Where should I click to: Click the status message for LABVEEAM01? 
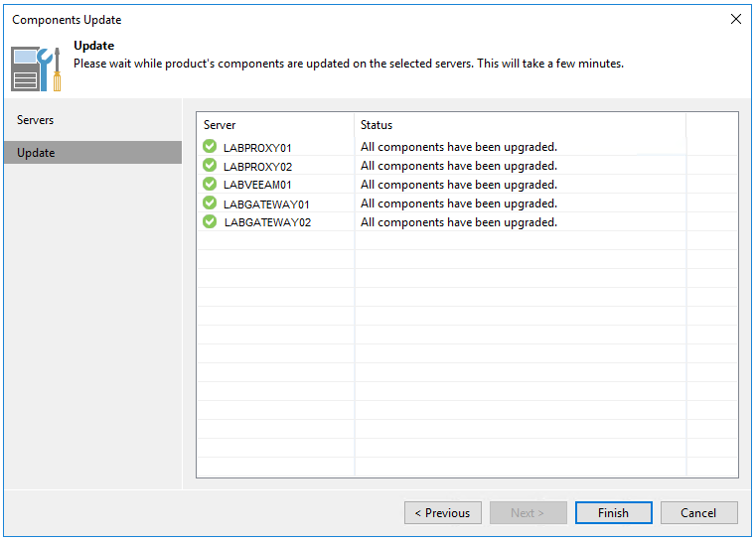(458, 185)
